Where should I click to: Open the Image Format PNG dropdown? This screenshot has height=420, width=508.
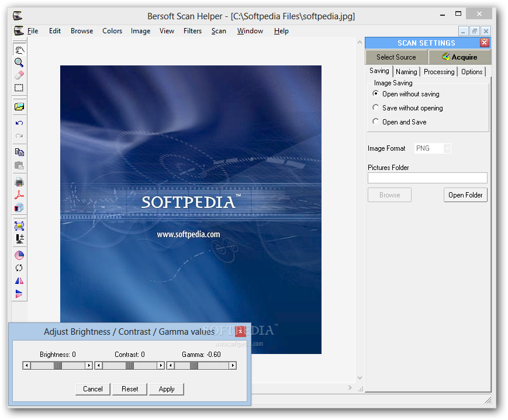pyautogui.click(x=447, y=148)
